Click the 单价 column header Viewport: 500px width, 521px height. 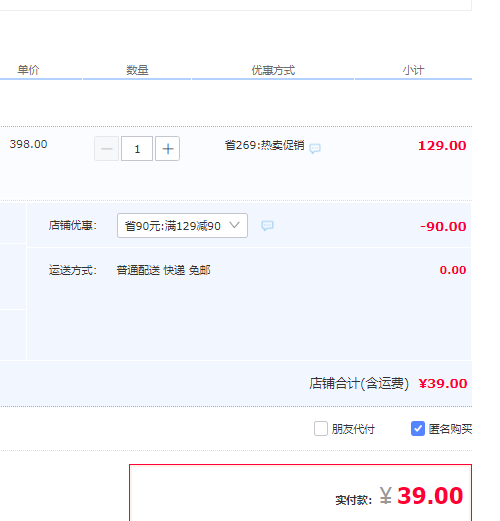(x=28, y=70)
